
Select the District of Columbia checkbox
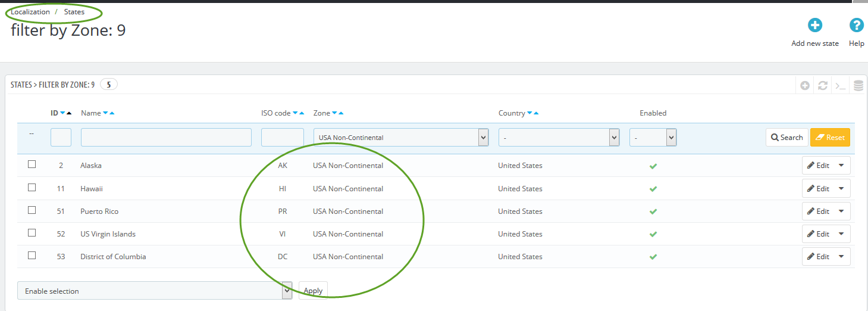coord(32,255)
